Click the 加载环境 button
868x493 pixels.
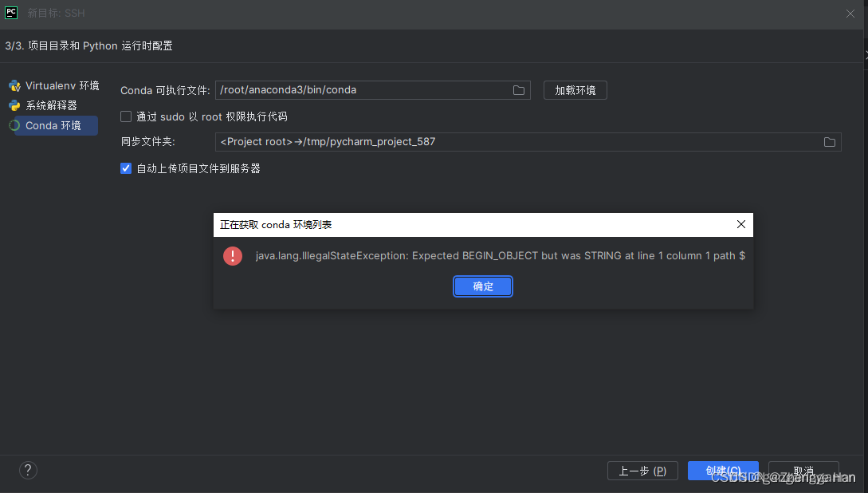(575, 90)
